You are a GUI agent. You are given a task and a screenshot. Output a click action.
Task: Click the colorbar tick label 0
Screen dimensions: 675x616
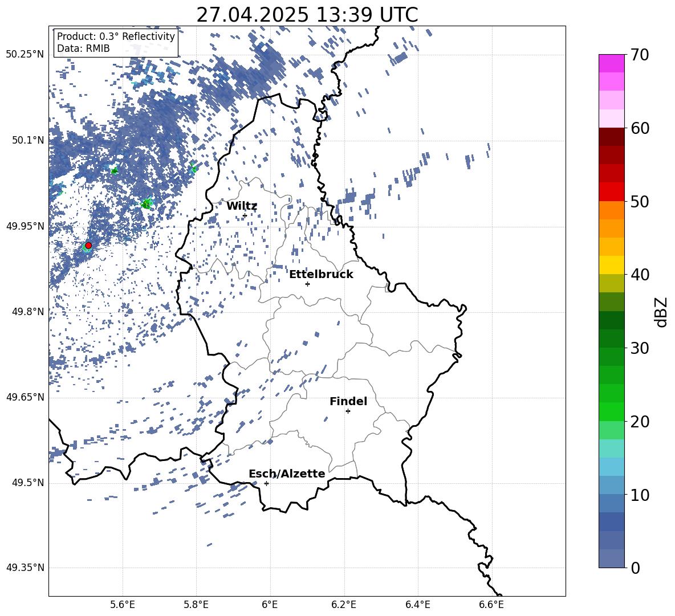click(635, 568)
